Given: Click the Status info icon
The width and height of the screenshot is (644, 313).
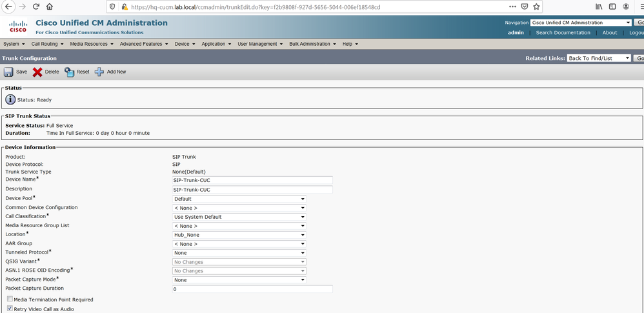Looking at the screenshot, I should coord(10,99).
